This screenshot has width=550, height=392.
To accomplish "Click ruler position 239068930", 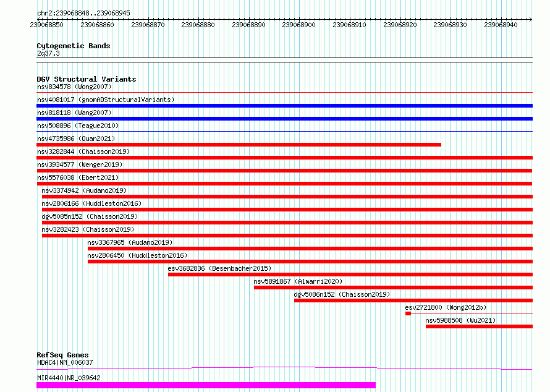I will pos(450,25).
